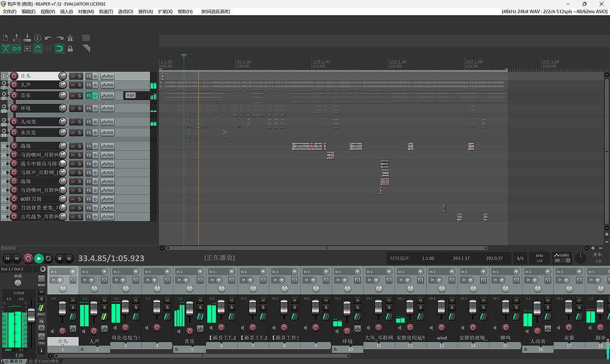This screenshot has height=364, width=610.
Task: Toggle grid lines icon in toolbar
Action: coord(49,49)
